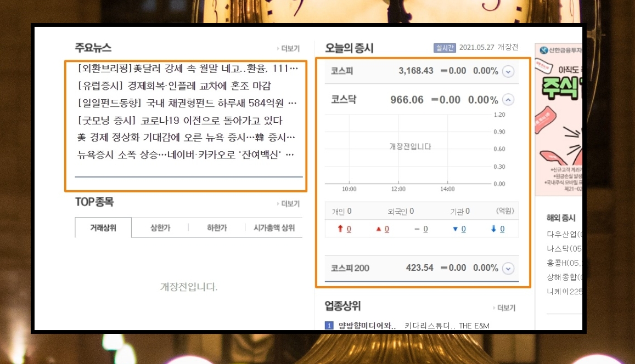The height and width of the screenshot is (364, 635).
Task: Click the 코스피 200 index label
Action: (350, 268)
